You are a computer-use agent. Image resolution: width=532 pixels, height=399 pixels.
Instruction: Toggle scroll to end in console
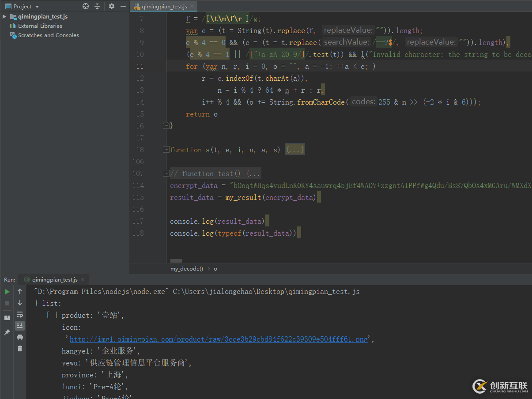click(19, 325)
